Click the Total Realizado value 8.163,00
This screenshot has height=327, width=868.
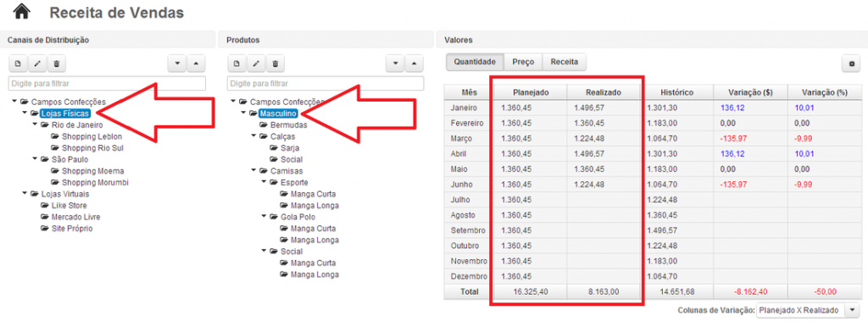[604, 291]
